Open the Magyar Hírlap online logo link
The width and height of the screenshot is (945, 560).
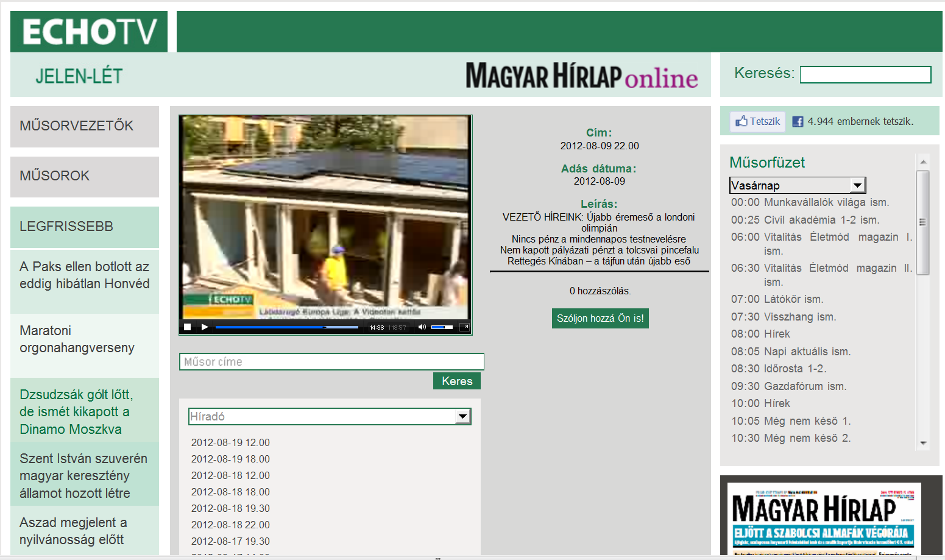582,76
